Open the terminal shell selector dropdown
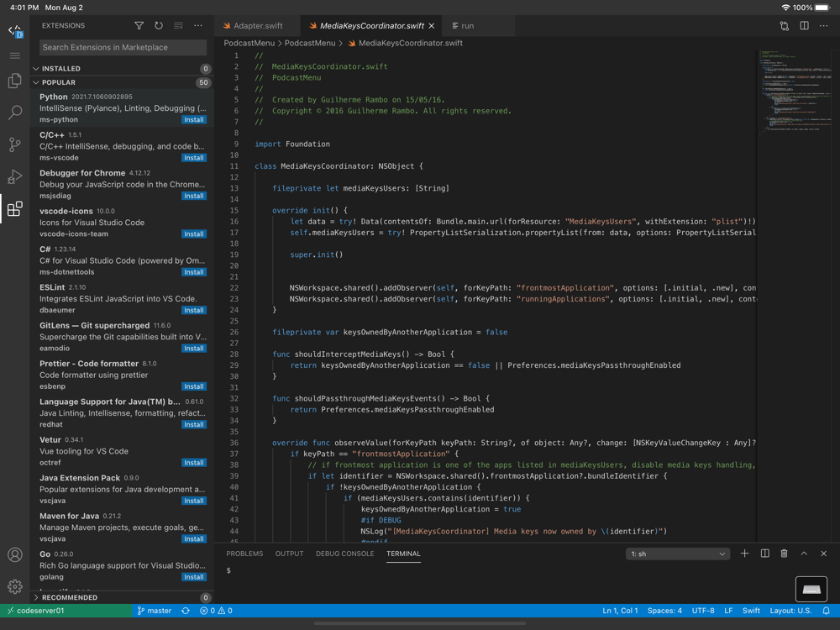 pyautogui.click(x=678, y=554)
